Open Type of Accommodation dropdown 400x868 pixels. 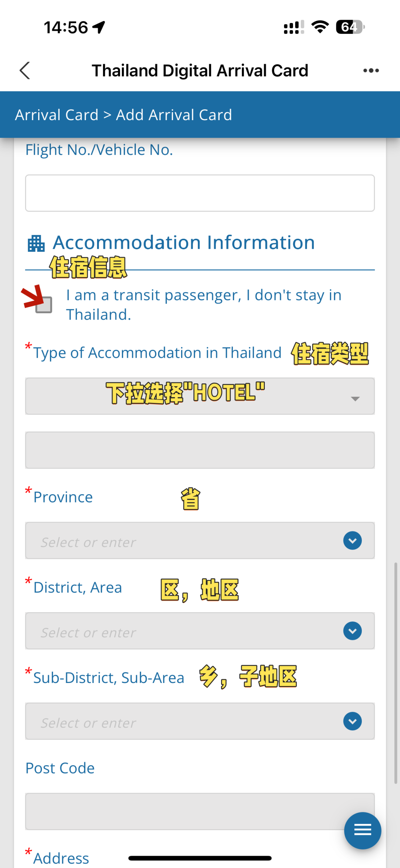(200, 396)
